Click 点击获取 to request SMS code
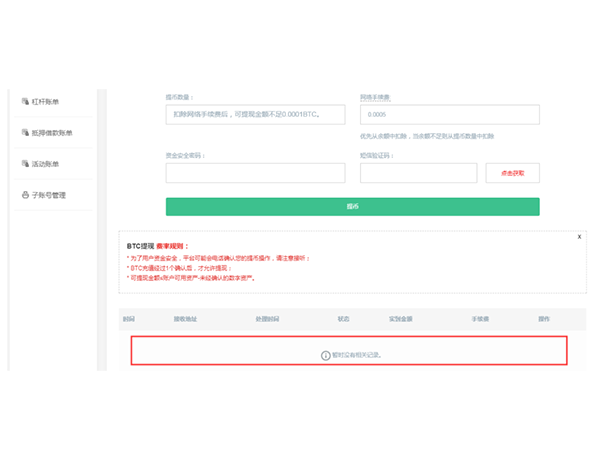The height and width of the screenshot is (460, 600). (x=512, y=173)
